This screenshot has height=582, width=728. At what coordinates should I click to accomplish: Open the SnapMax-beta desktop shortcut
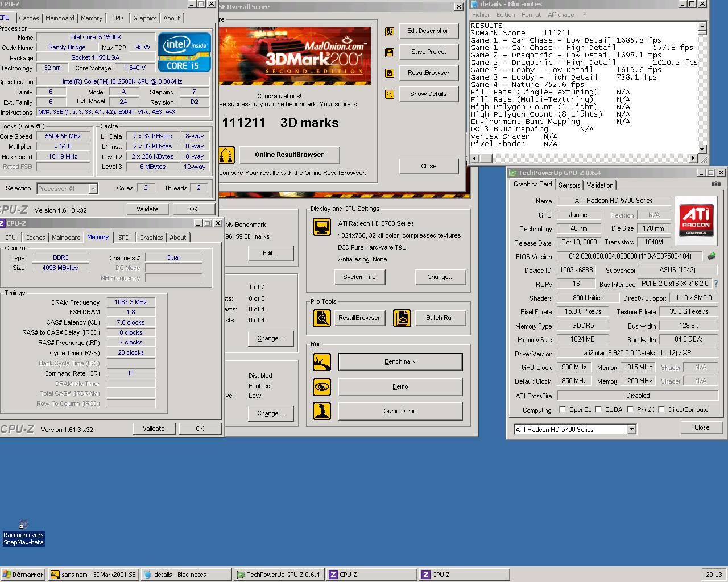pyautogui.click(x=23, y=533)
